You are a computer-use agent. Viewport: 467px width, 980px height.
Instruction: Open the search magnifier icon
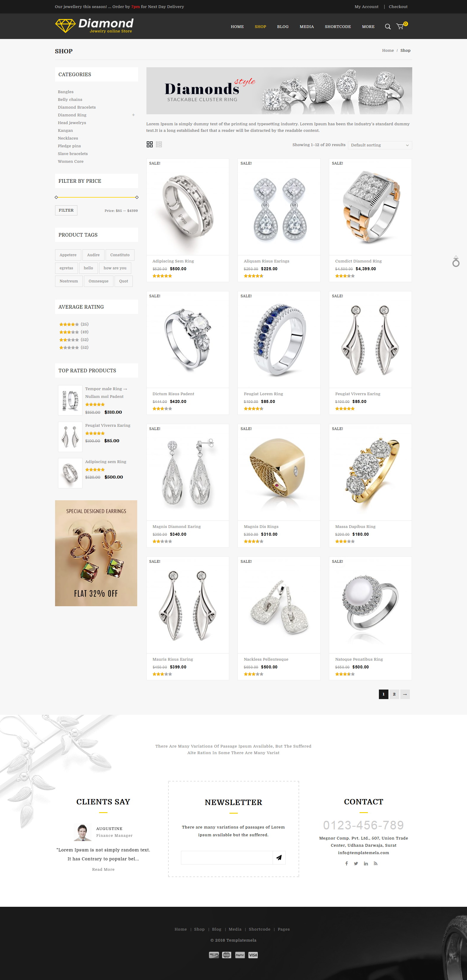pyautogui.click(x=388, y=26)
